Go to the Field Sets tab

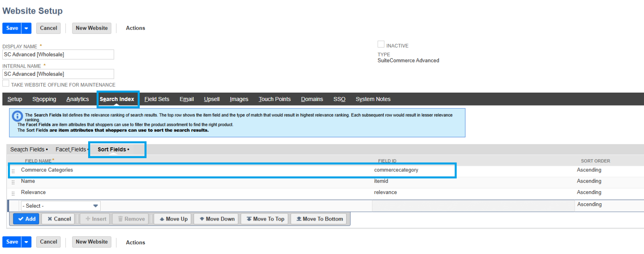click(157, 99)
